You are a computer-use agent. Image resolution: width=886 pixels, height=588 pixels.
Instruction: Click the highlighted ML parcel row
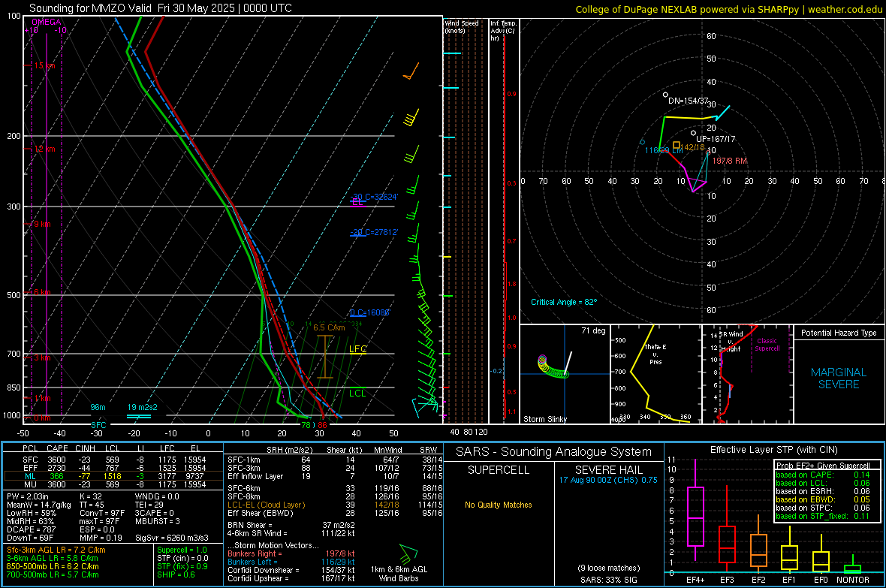click(x=113, y=476)
